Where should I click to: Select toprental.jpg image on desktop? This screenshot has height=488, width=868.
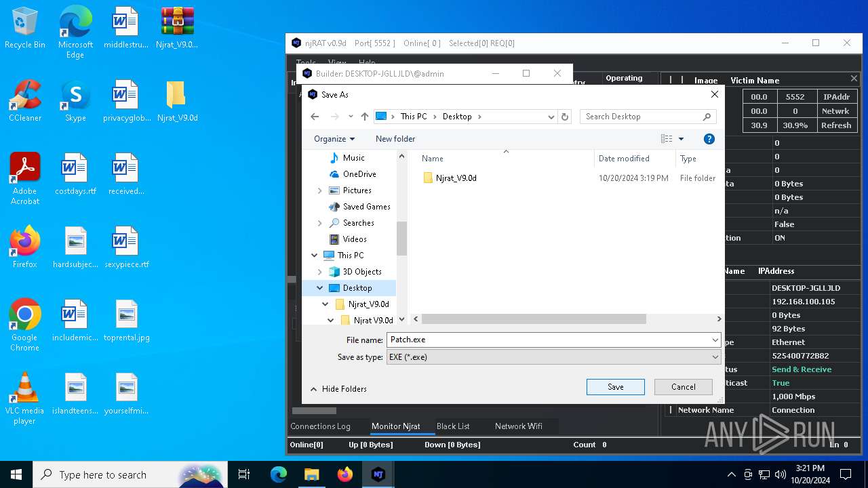tap(126, 321)
